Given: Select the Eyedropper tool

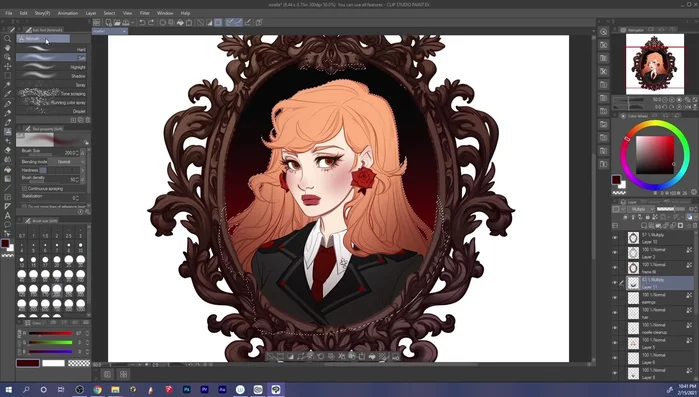Looking at the screenshot, I should [x=8, y=94].
